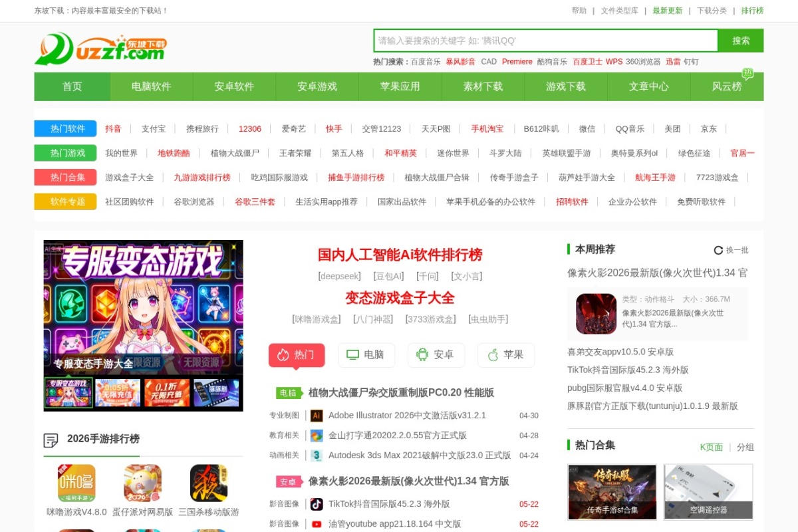Select the 0.1折 无限充值 carousel thumbnail

(167, 392)
